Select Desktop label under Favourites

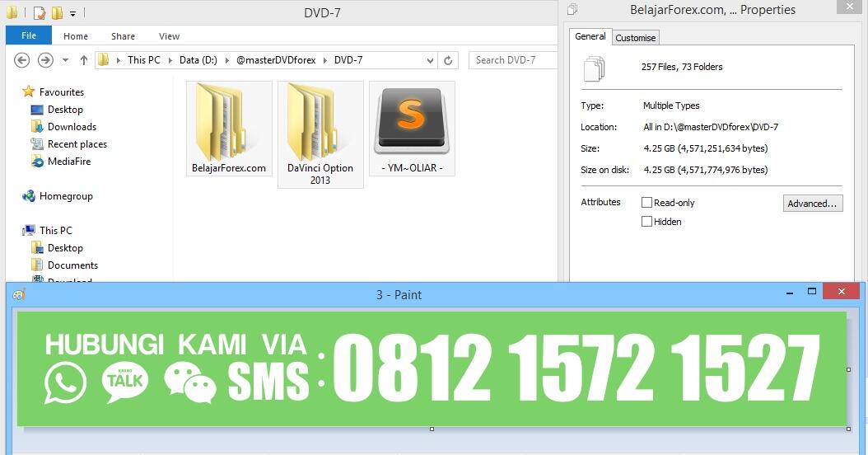pos(65,110)
